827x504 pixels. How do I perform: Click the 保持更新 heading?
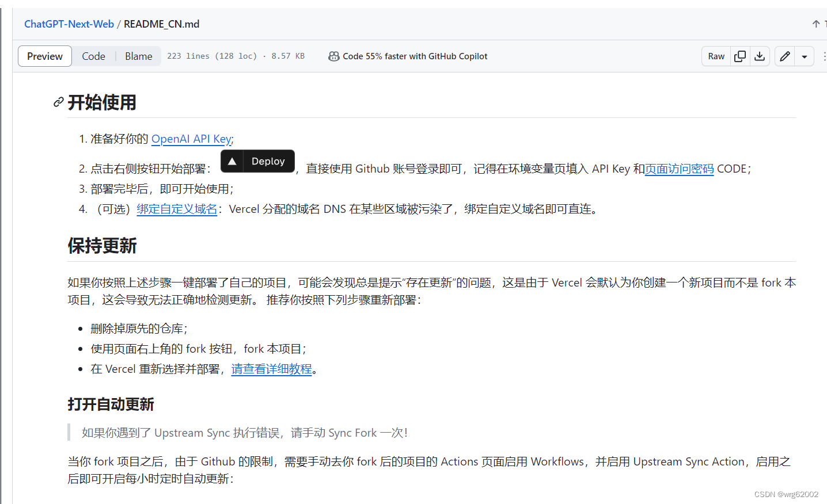tap(102, 246)
